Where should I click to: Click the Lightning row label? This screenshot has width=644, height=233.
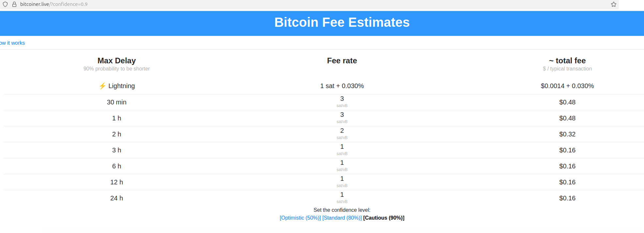pos(121,86)
